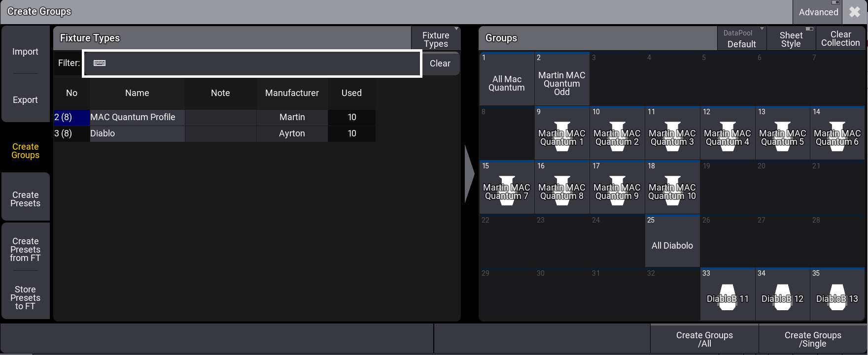Toggle the Sheet Style view
This screenshot has width=868, height=355.
point(791,39)
